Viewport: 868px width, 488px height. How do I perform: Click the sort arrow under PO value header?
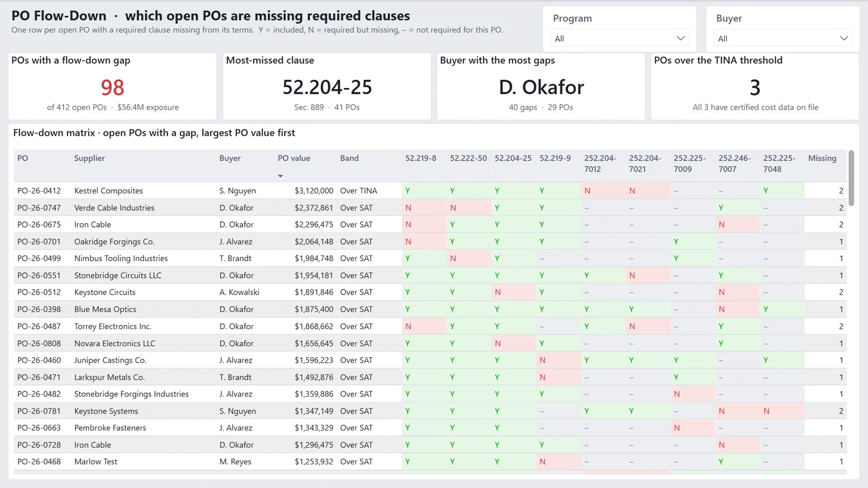click(x=280, y=176)
